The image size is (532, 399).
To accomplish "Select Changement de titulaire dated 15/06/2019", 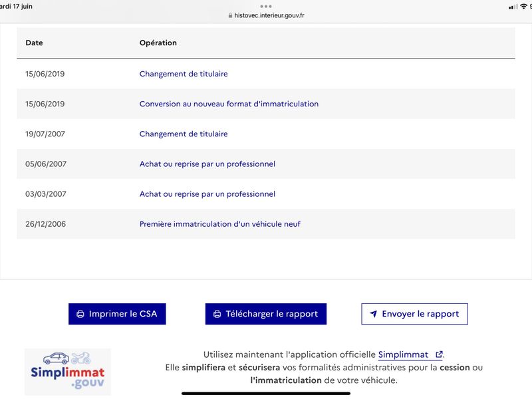I will point(184,74).
